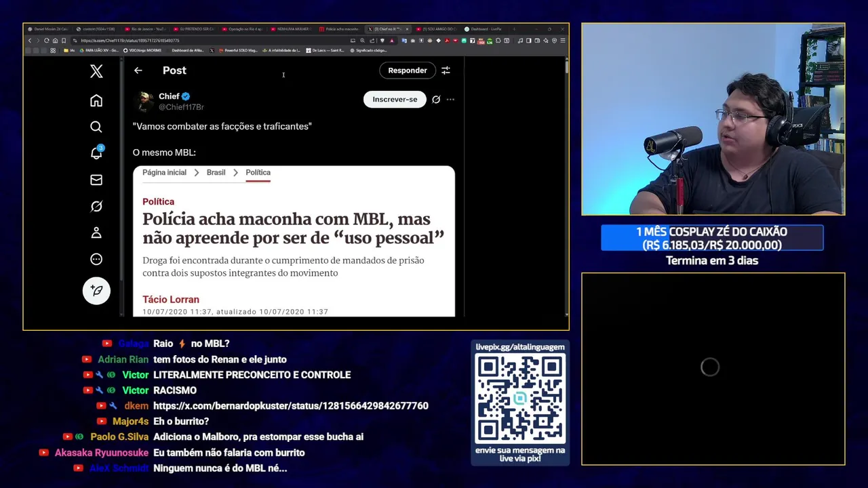Open Chief's profile avatar
Image resolution: width=868 pixels, height=488 pixels.
(144, 101)
